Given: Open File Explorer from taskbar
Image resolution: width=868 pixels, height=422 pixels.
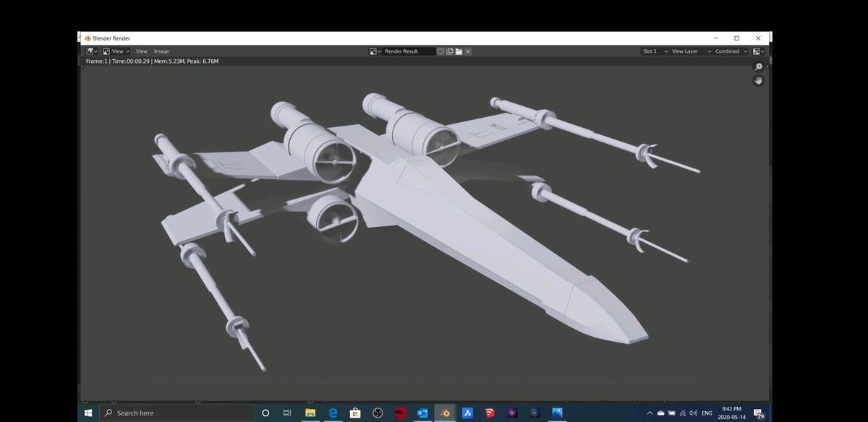Looking at the screenshot, I should point(310,413).
